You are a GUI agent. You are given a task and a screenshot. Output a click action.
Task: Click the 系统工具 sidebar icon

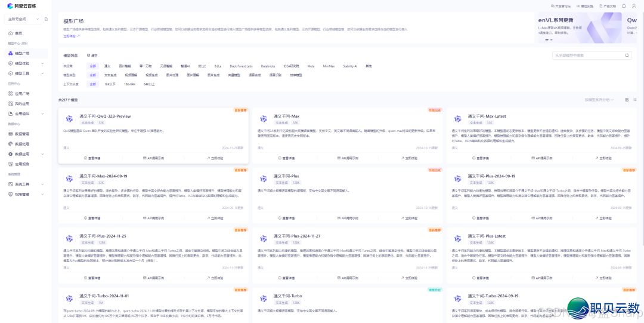(x=11, y=184)
